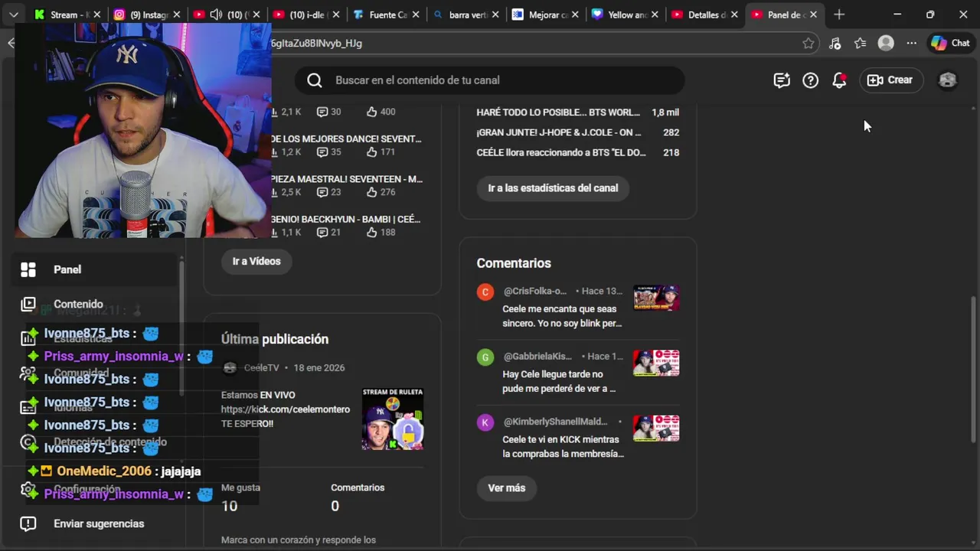Click the CeeleTV avatar in Última publicación
Screen dimensions: 980x551
point(229,368)
